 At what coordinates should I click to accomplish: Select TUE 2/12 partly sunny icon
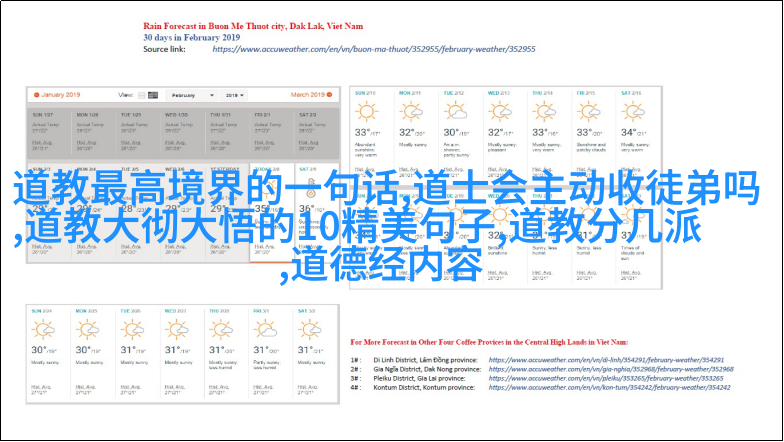click(x=456, y=112)
